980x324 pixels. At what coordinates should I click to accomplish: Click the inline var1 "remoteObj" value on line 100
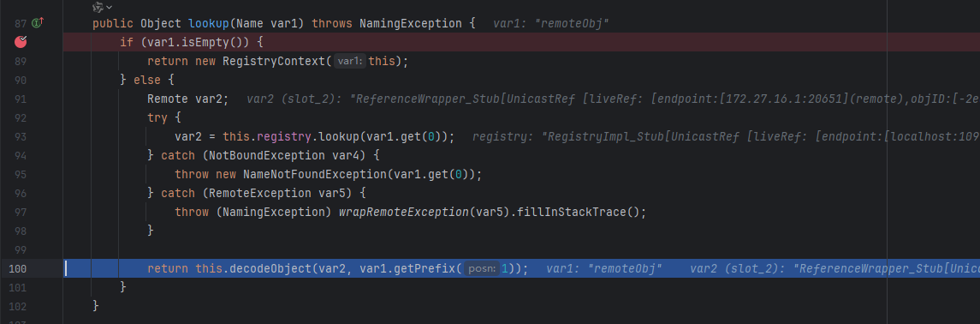coord(603,268)
